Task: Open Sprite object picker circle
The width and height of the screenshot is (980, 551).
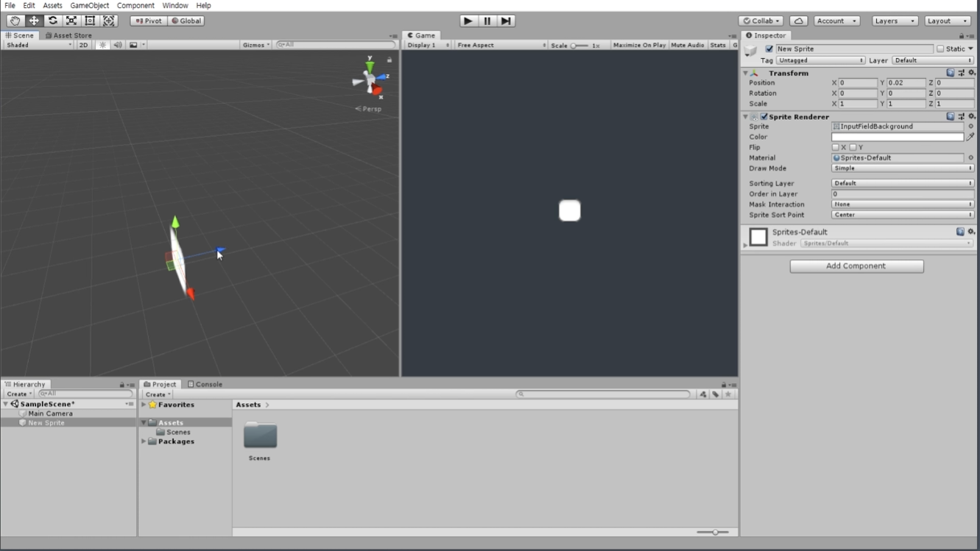Action: coord(970,127)
